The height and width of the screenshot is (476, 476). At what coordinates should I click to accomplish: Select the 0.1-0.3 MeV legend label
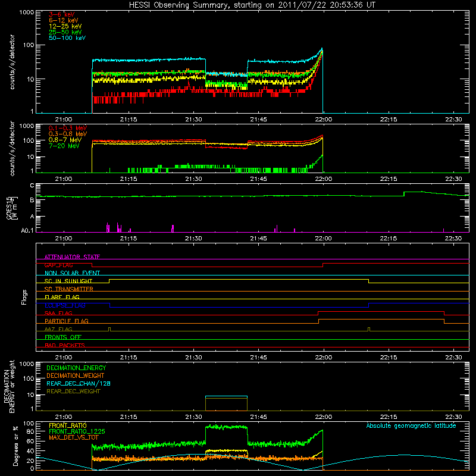pos(68,128)
